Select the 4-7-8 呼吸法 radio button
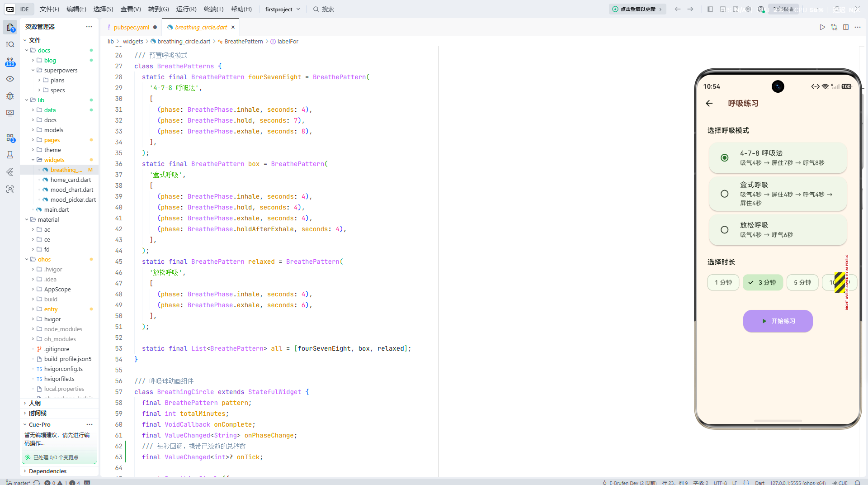 (x=724, y=157)
